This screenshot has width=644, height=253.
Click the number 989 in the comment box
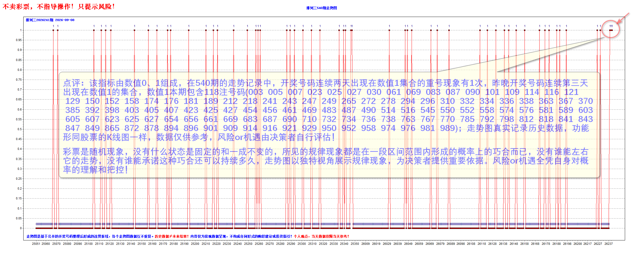447,128
